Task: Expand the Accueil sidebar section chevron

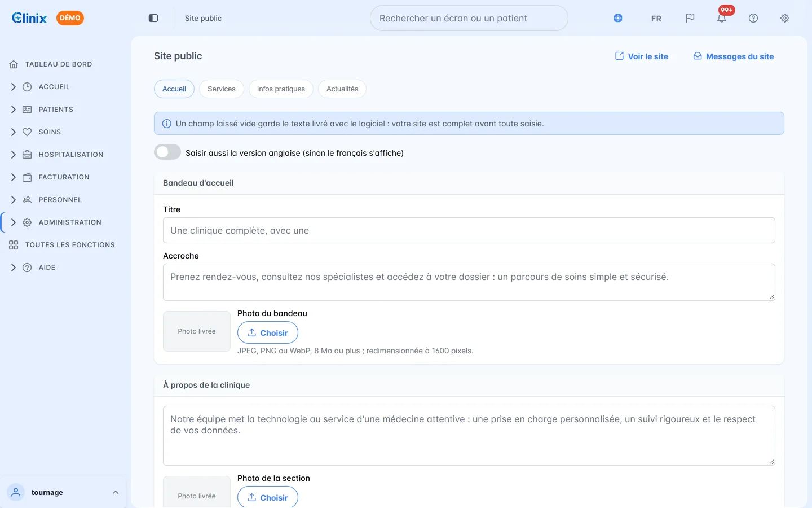Action: [14, 87]
